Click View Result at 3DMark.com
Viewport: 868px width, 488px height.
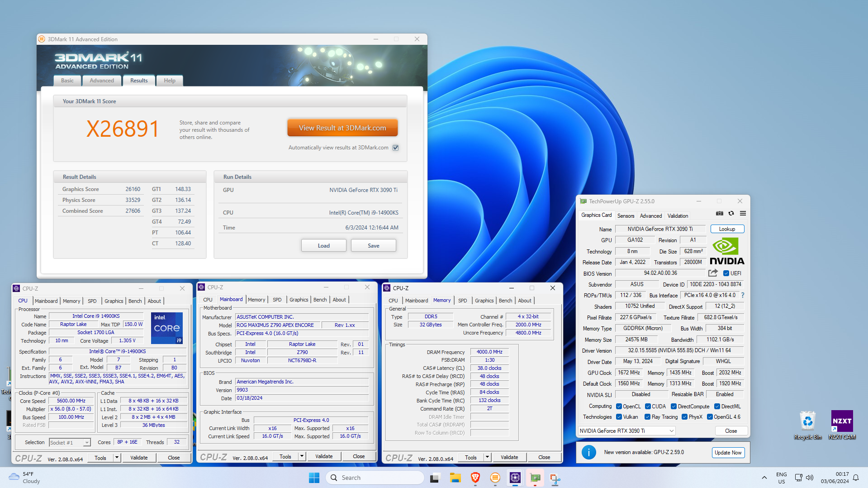(342, 128)
